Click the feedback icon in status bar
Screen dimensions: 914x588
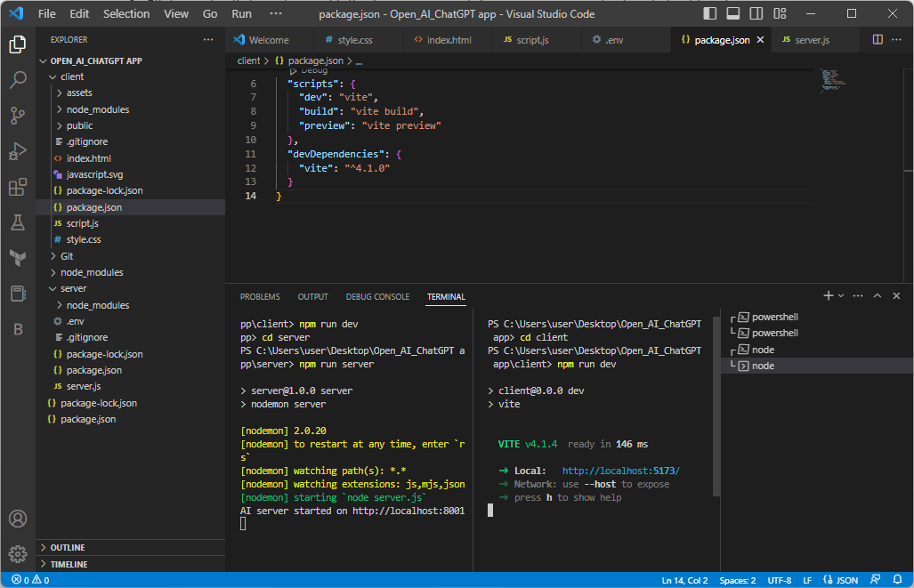[x=875, y=580]
